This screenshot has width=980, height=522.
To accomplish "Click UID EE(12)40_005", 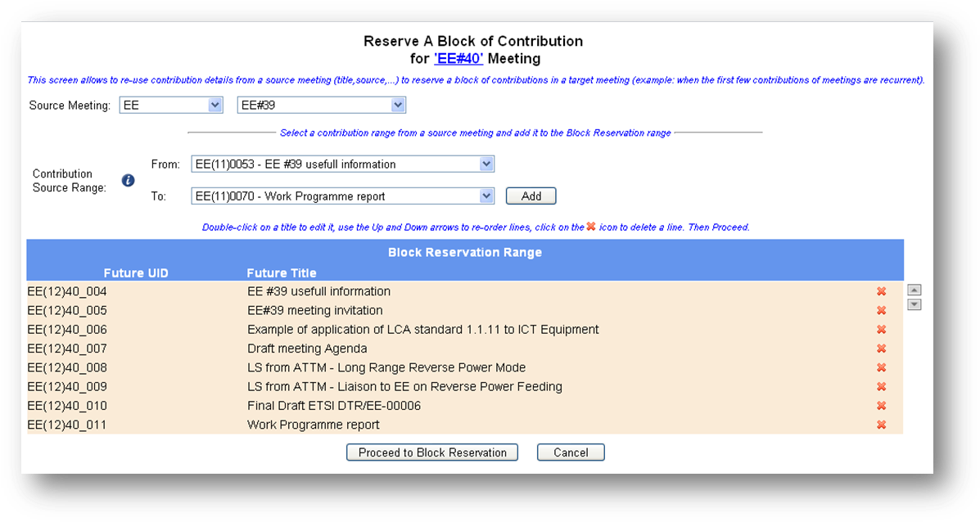I will pyautogui.click(x=67, y=310).
